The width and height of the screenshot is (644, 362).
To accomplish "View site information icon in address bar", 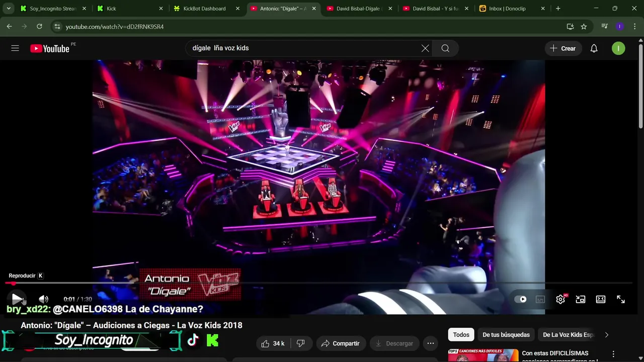I will [x=57, y=26].
